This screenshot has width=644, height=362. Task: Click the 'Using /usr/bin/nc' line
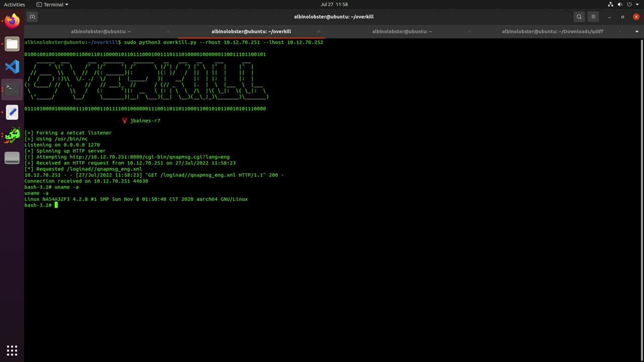tap(56, 139)
